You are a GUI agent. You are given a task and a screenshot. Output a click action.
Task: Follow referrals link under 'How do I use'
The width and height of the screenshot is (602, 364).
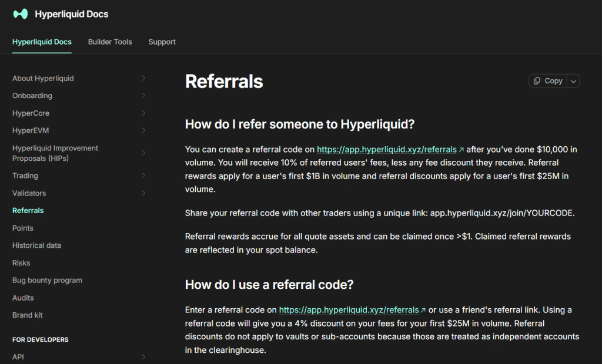coord(352,310)
